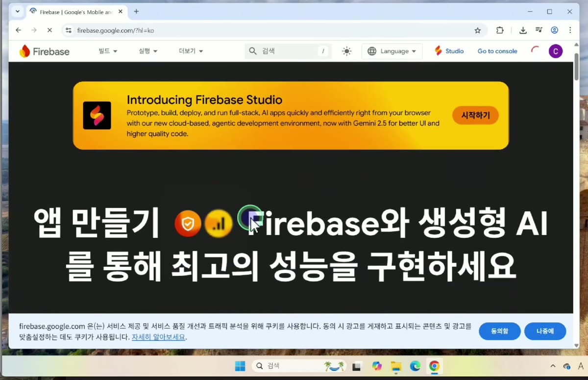Click the yellow analytics chart icon in headline

coord(219,224)
